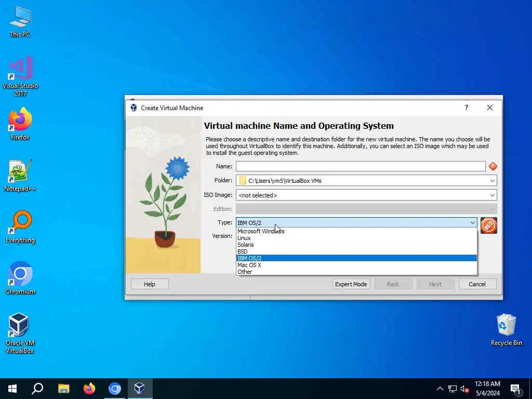532x399 pixels.
Task: Choose Microsoft Windows from the Type list
Action: 356,231
